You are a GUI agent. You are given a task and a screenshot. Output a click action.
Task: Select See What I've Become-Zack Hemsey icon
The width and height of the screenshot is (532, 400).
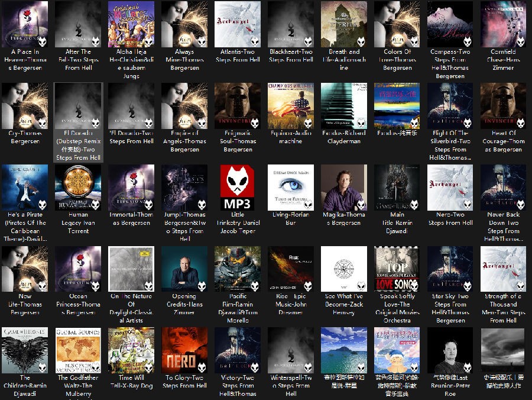click(x=343, y=269)
